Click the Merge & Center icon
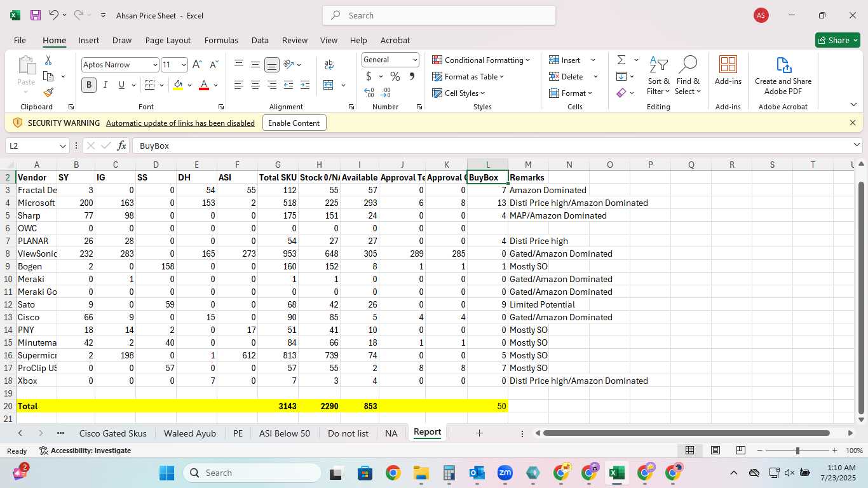Image resolution: width=868 pixels, height=488 pixels. coord(329,85)
